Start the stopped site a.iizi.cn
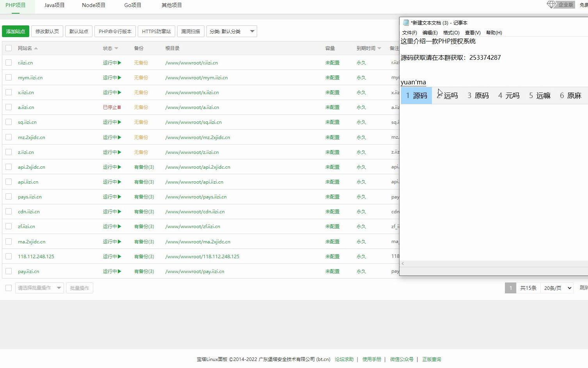This screenshot has height=368, width=588. [x=119, y=107]
